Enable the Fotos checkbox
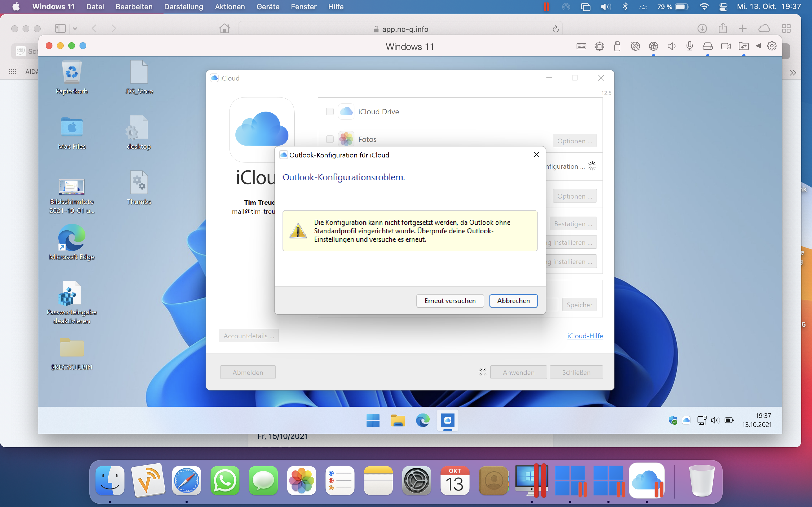Screen dimensions: 812x507 pyautogui.click(x=330, y=139)
